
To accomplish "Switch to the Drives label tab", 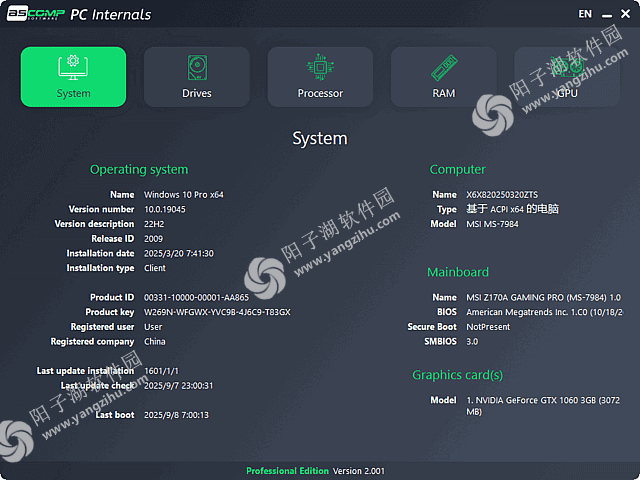I will (197, 93).
